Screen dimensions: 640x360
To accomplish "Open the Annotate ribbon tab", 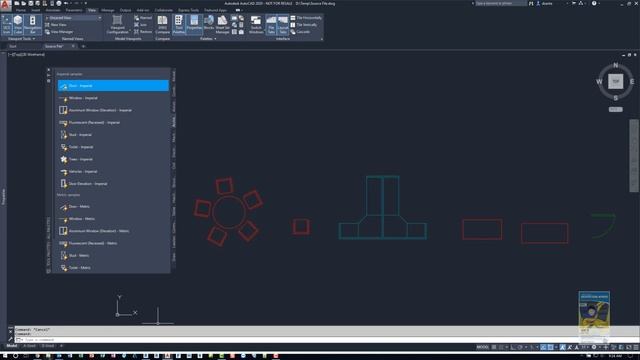I will (x=53, y=10).
